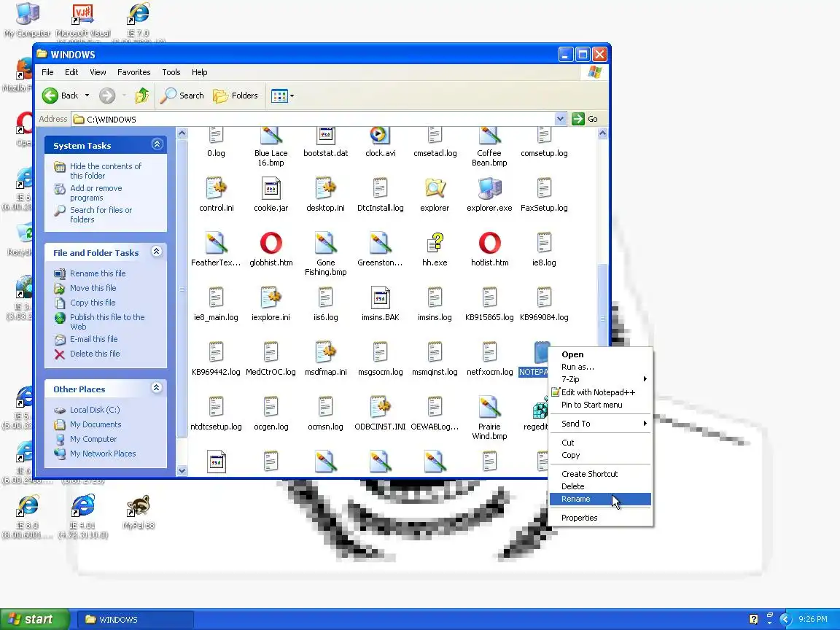840x630 pixels.
Task: Collapse the File and Folder Tasks panel
Action: 157,252
